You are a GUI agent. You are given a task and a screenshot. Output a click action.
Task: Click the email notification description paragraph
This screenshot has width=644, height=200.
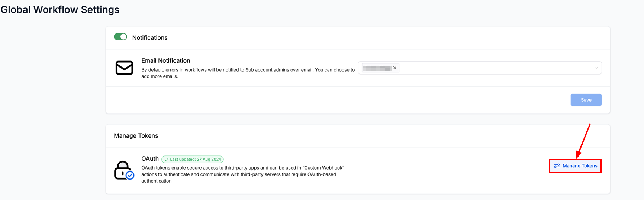point(248,73)
